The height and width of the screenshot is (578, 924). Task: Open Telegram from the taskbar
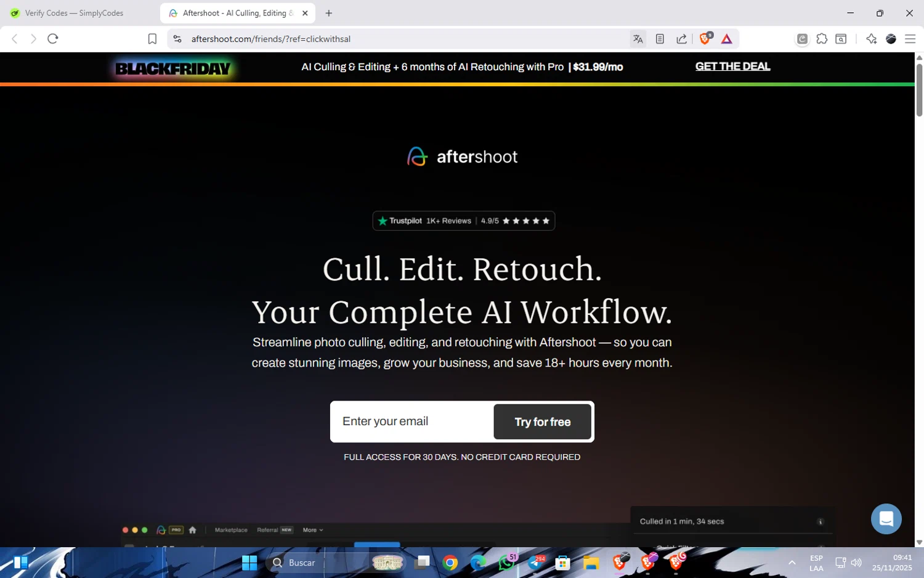point(535,563)
